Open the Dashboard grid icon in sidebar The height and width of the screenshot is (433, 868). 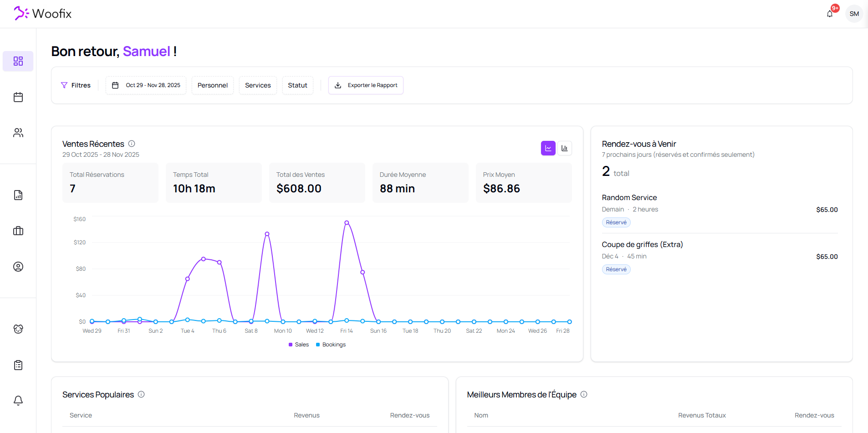click(18, 61)
